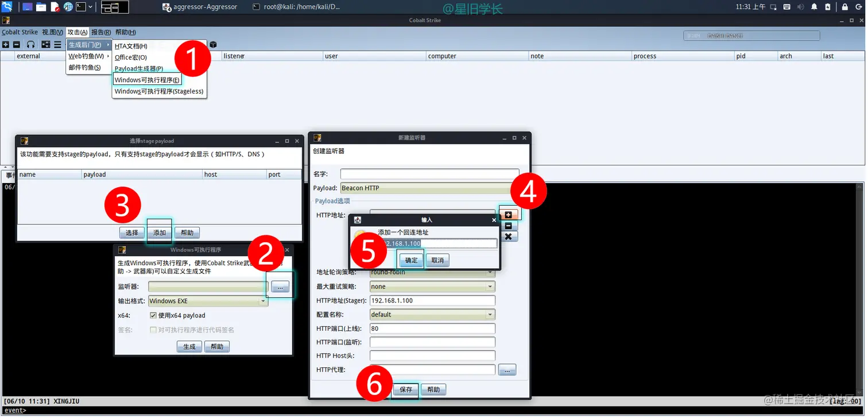Image resolution: width=868 pixels, height=418 pixels.
Task: Click 生成 in Windows可执行程序 dialog
Action: [189, 347]
